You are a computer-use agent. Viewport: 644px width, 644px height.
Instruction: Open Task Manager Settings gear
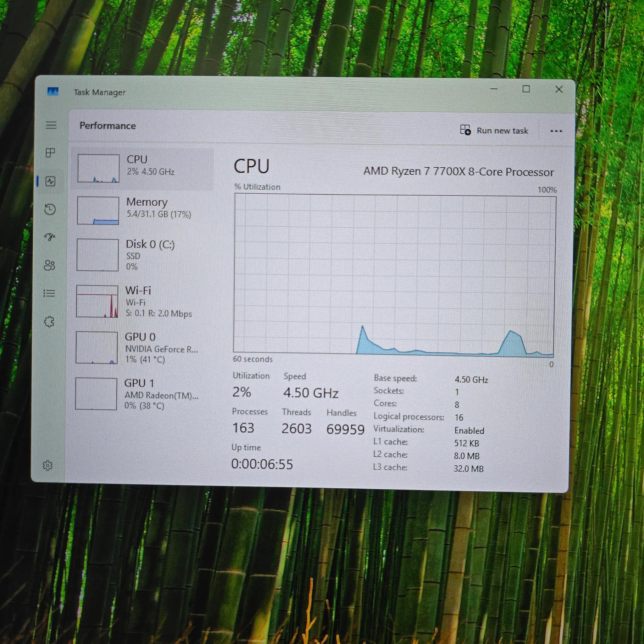pyautogui.click(x=48, y=465)
